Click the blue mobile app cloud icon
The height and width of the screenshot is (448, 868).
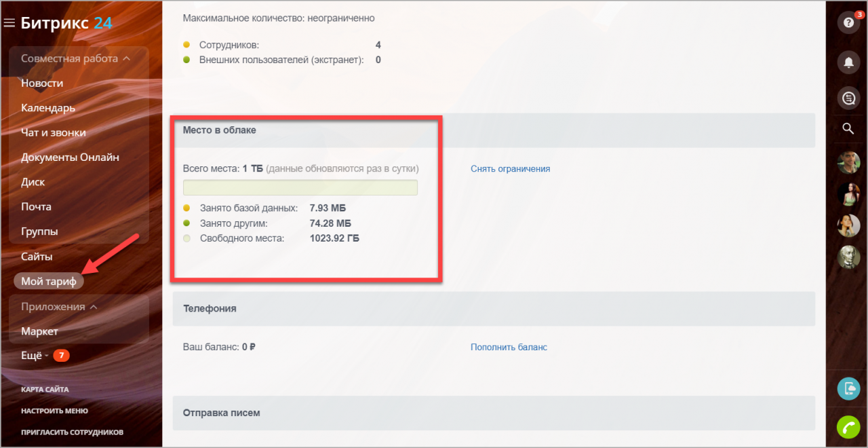click(848, 388)
